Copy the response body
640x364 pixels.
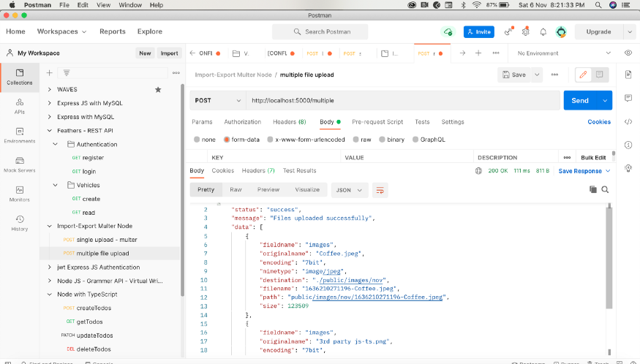coord(592,189)
